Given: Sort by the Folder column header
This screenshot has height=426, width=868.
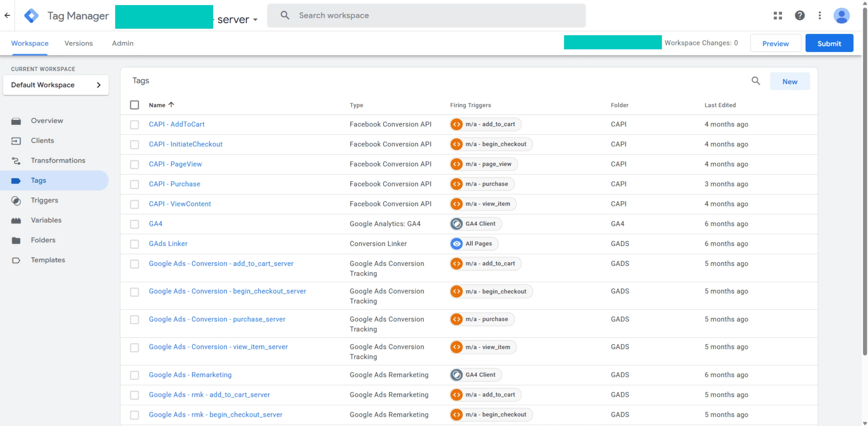Looking at the screenshot, I should click(619, 105).
